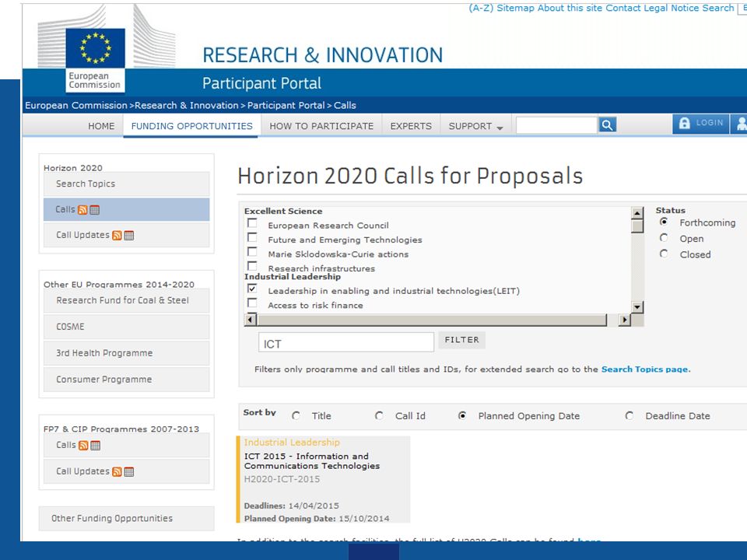This screenshot has height=560, width=747.
Task: Click the European Commission logo
Action: (x=95, y=60)
